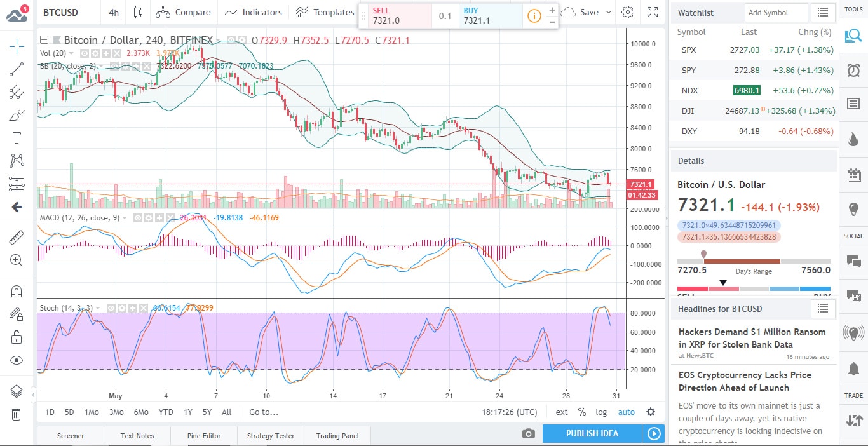Select the ruler measure tool

(x=17, y=238)
